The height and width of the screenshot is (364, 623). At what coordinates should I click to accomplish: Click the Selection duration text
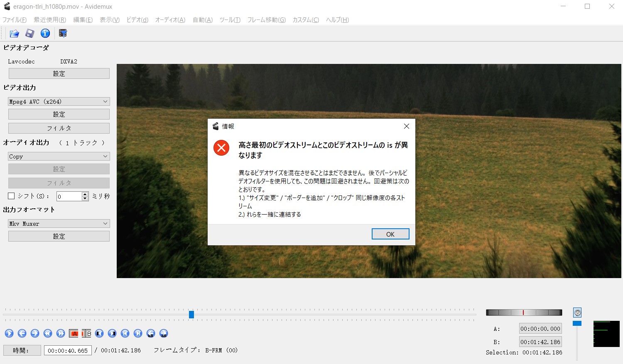[x=524, y=352]
